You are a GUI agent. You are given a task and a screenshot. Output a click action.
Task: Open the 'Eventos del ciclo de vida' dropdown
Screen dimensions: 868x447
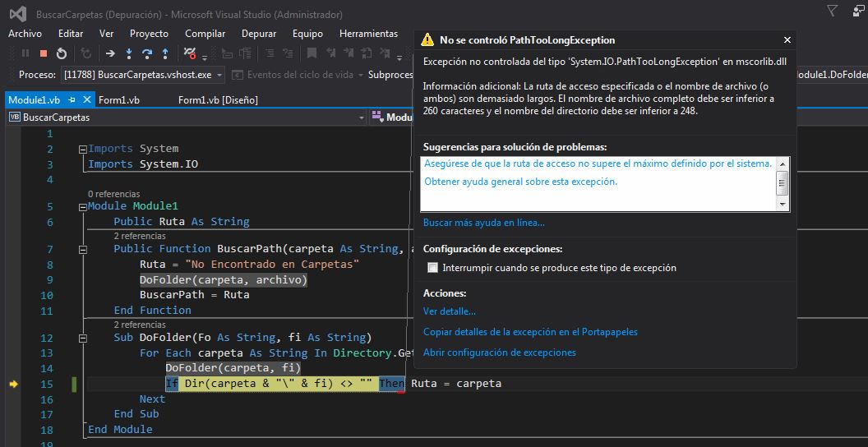(x=360, y=75)
